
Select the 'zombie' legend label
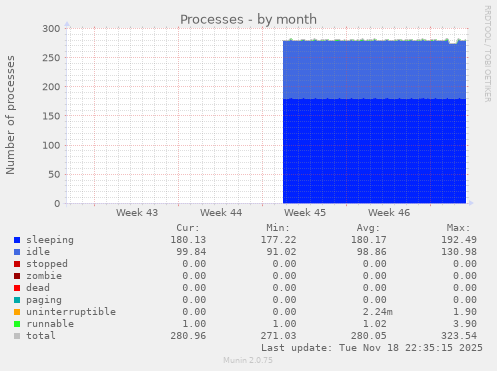[x=44, y=276]
